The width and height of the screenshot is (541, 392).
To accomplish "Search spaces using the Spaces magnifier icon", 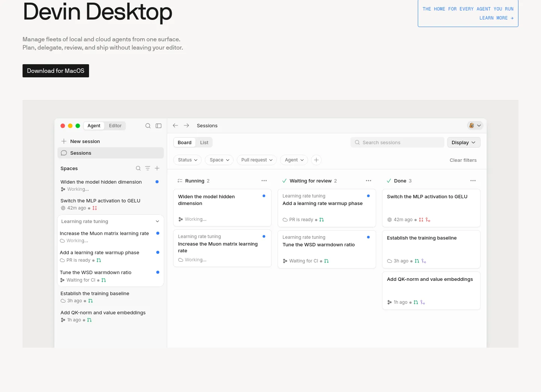I will (138, 168).
